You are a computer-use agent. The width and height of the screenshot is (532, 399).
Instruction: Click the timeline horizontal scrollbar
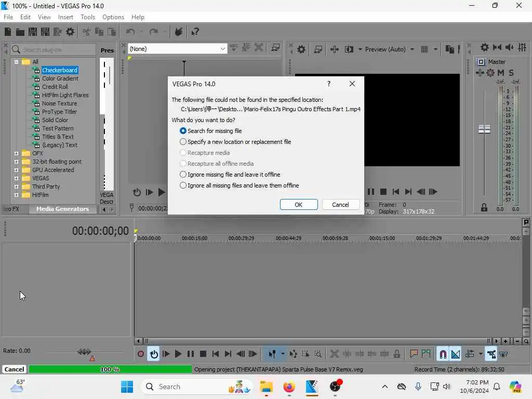tap(317, 341)
